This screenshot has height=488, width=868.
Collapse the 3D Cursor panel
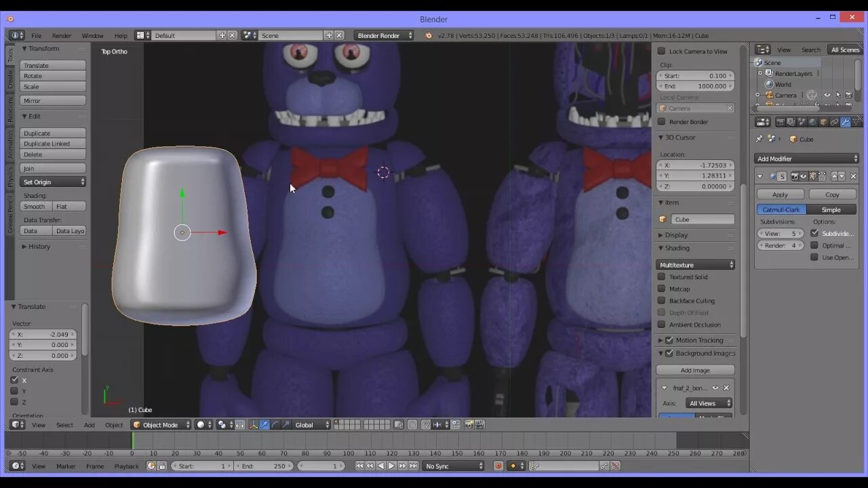[x=660, y=137]
